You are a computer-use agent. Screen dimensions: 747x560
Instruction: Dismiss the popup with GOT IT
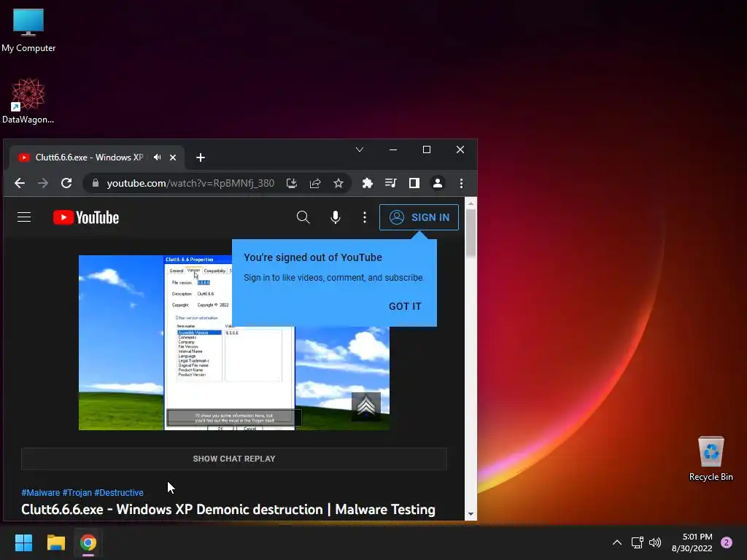pyautogui.click(x=405, y=306)
